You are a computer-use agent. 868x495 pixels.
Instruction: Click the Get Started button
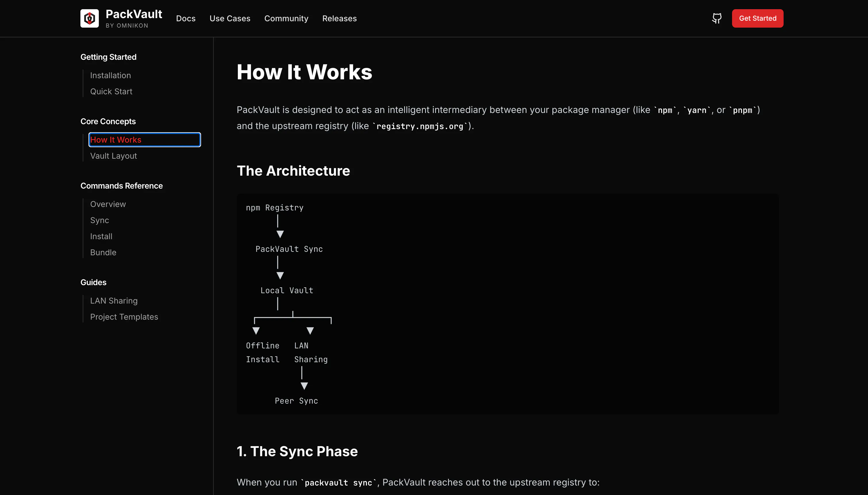coord(758,18)
